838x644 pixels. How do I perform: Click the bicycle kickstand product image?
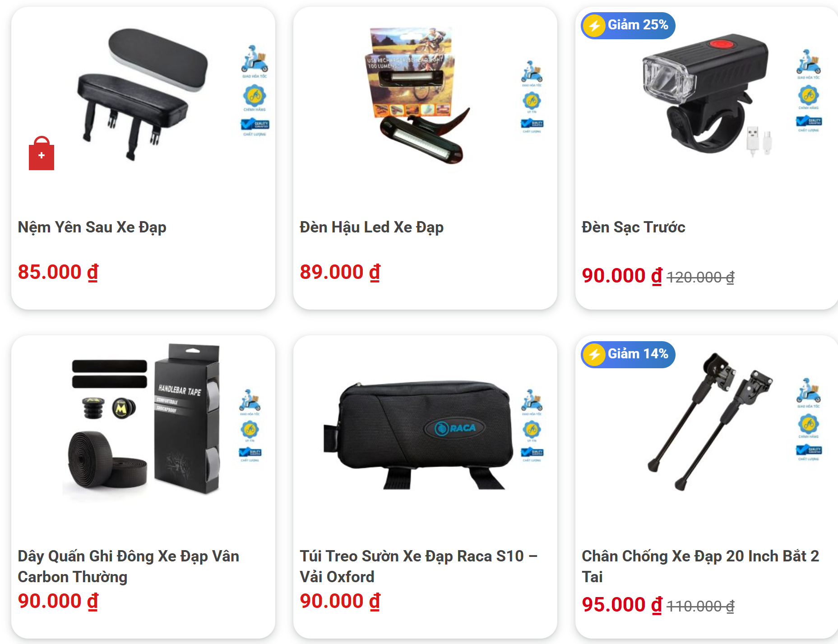coord(710,422)
